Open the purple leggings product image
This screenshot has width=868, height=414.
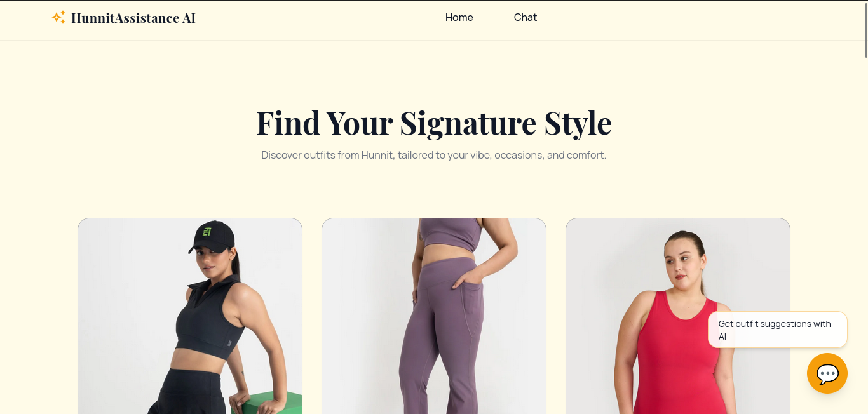click(434, 316)
